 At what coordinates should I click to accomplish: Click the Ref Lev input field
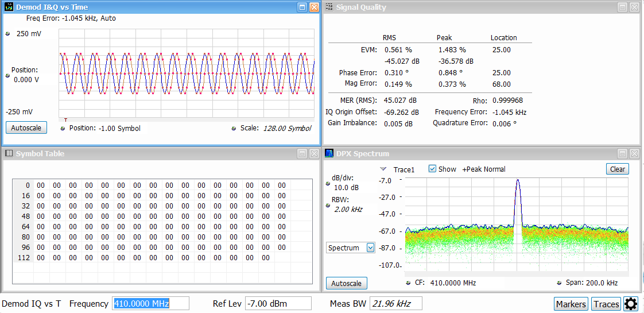tap(278, 304)
